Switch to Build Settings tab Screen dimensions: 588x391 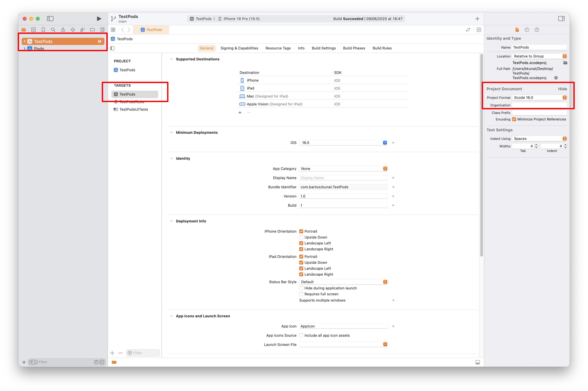[324, 48]
